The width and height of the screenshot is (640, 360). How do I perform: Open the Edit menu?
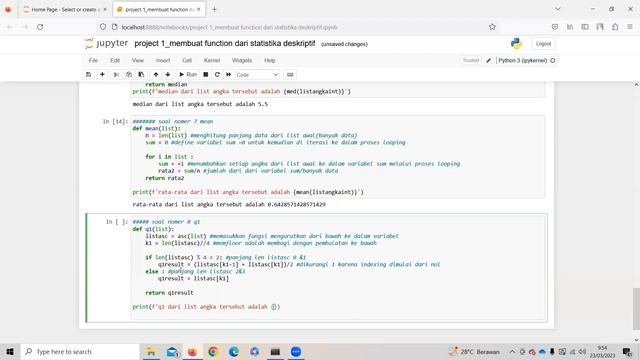115,60
